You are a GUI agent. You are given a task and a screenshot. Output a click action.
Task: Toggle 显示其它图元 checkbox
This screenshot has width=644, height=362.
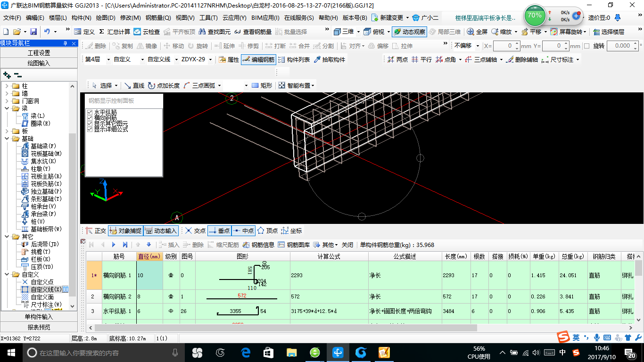(x=90, y=123)
